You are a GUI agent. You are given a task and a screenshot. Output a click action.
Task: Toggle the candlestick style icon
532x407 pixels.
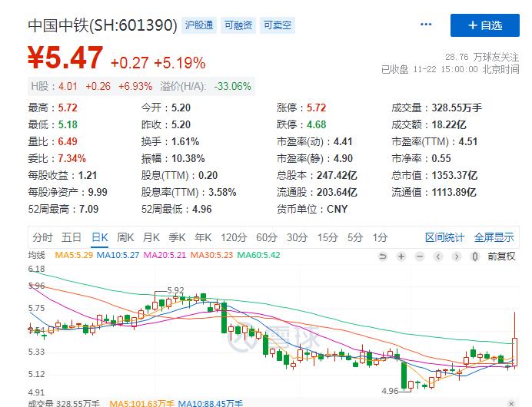tap(475, 256)
